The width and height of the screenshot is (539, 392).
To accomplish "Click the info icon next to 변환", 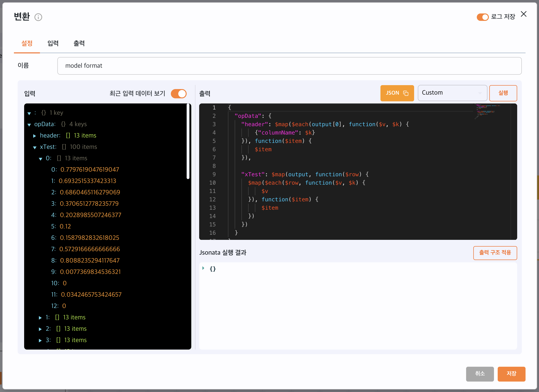I will click(x=38, y=17).
